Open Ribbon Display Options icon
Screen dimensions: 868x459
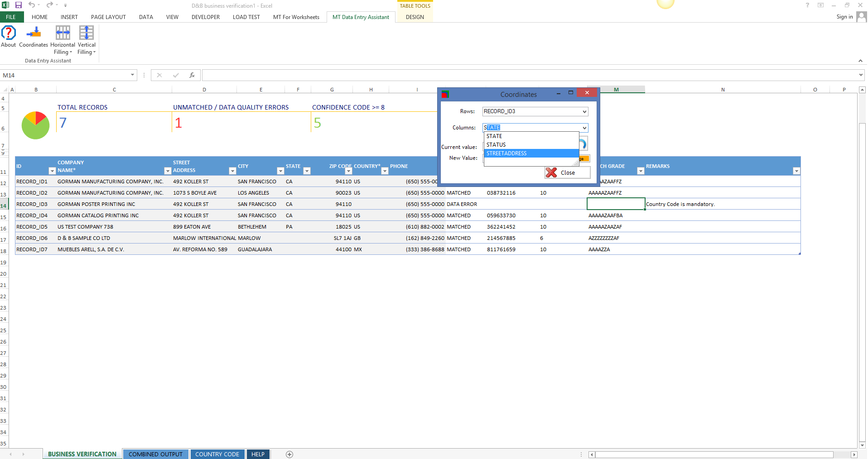coord(820,5)
